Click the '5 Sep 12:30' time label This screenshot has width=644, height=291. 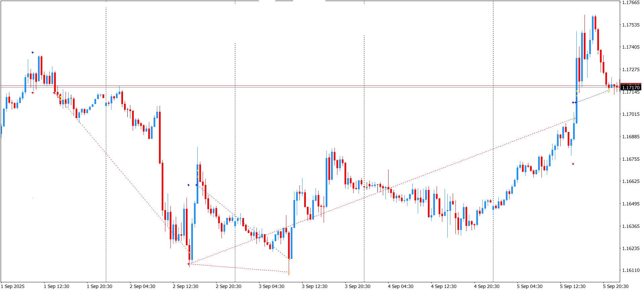pos(573,286)
